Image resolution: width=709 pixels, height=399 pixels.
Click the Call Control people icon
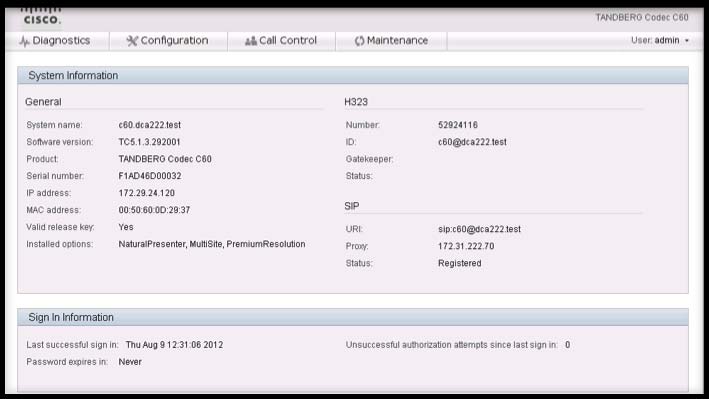pos(251,41)
